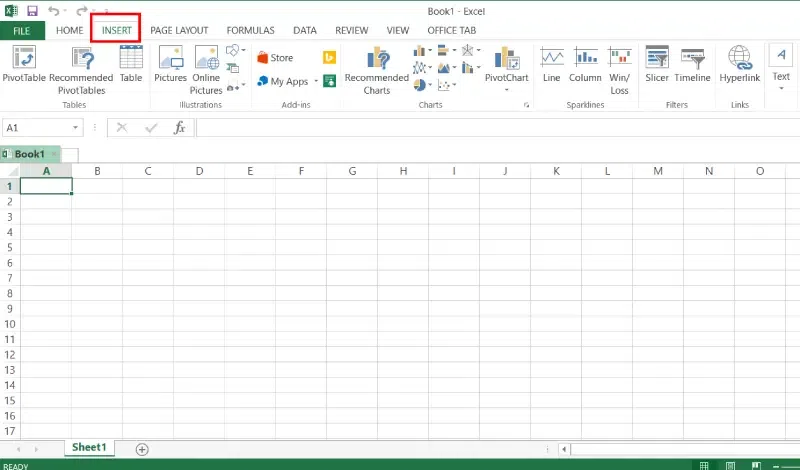Insert a Line sparkline
This screenshot has height=470, width=800.
[x=552, y=64]
